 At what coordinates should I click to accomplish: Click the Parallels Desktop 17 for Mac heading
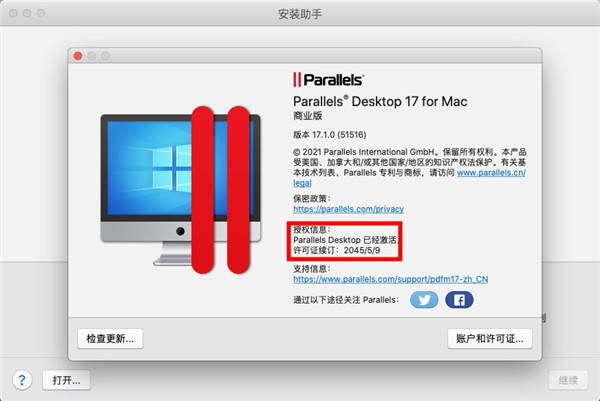pos(380,101)
